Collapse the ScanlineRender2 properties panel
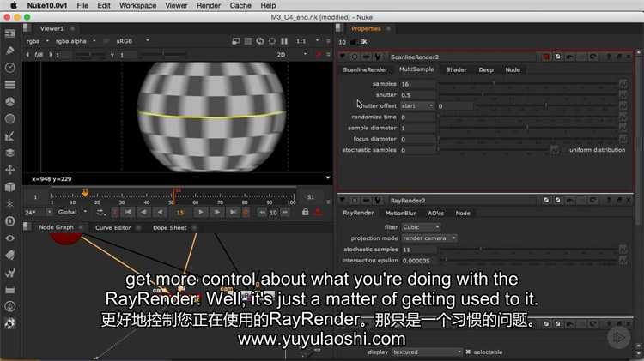This screenshot has height=361, width=644. tap(343, 57)
